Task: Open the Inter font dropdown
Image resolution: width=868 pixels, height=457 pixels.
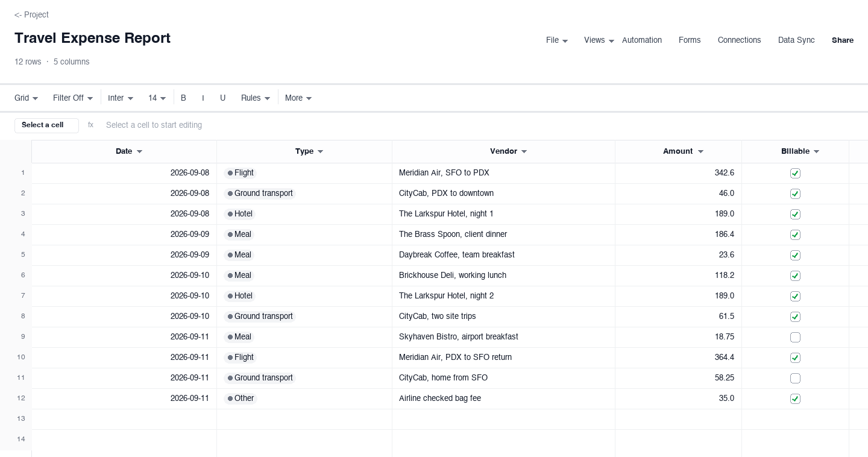Action: coord(121,98)
